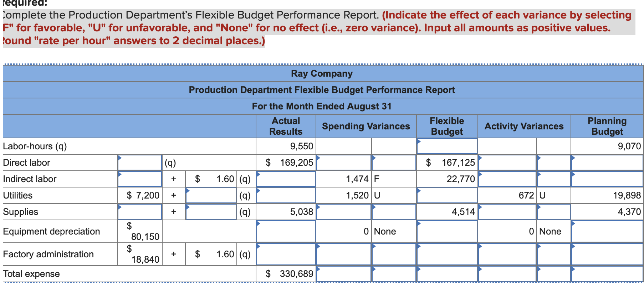The width and height of the screenshot is (644, 283).
Task: Click Equipment depreciation planning budget input
Action: [x=607, y=231]
